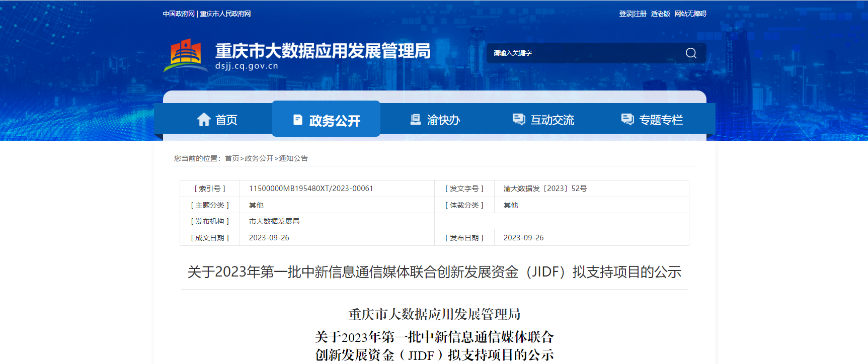Click 首页 in the breadcrumb trail
The height and width of the screenshot is (364, 868).
pos(232,158)
